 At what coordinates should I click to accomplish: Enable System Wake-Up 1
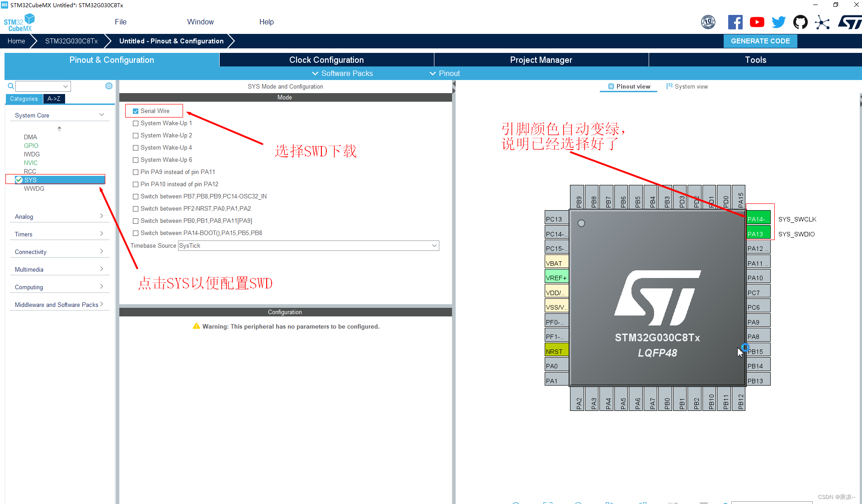coord(136,123)
